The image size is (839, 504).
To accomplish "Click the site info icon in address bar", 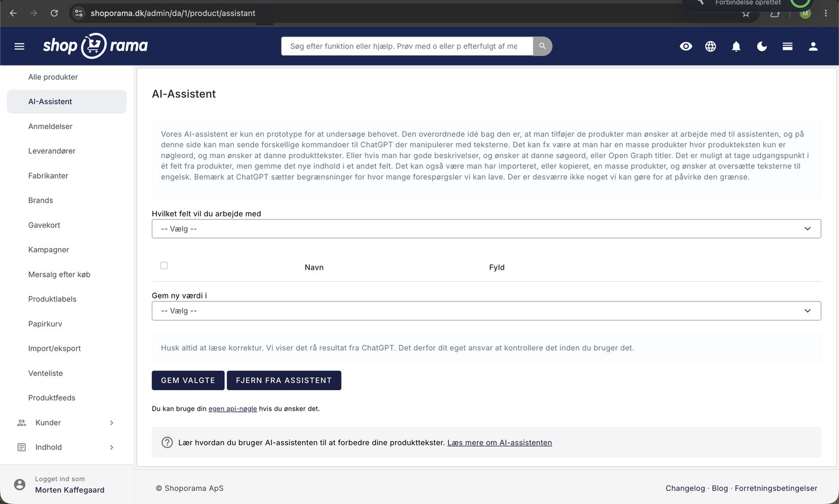I will tap(79, 13).
